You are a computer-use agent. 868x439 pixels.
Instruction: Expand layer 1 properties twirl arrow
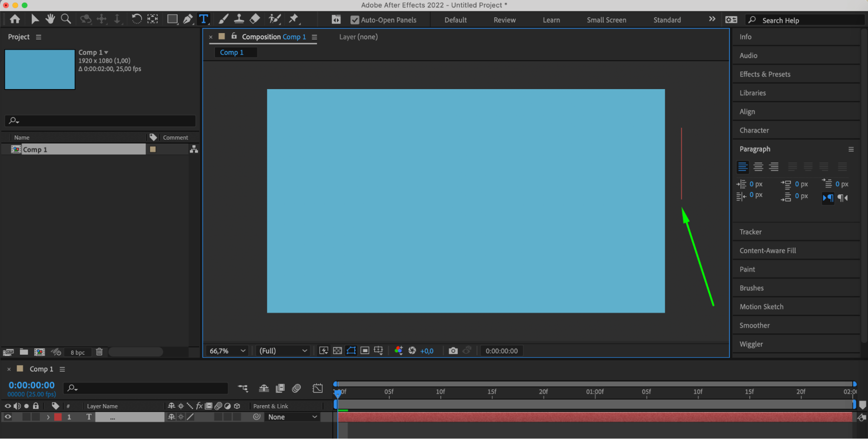point(48,417)
